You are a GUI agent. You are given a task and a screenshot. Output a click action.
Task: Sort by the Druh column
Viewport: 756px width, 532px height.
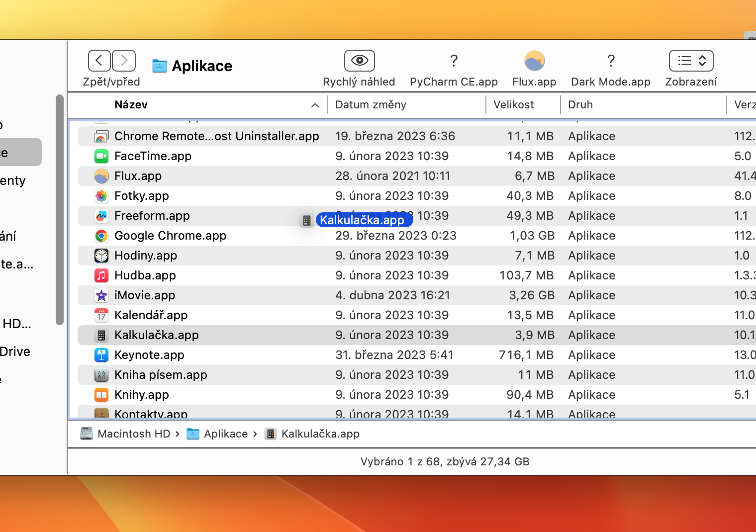[580, 105]
